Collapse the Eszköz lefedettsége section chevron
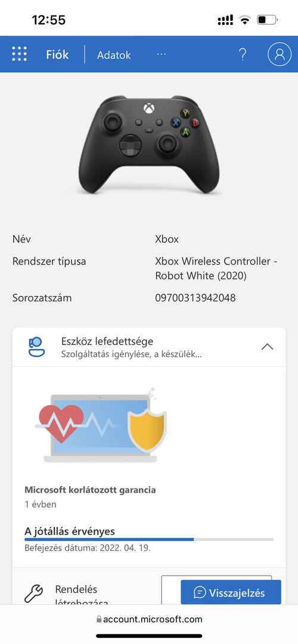Screen dimensions: 298x644 tap(267, 347)
